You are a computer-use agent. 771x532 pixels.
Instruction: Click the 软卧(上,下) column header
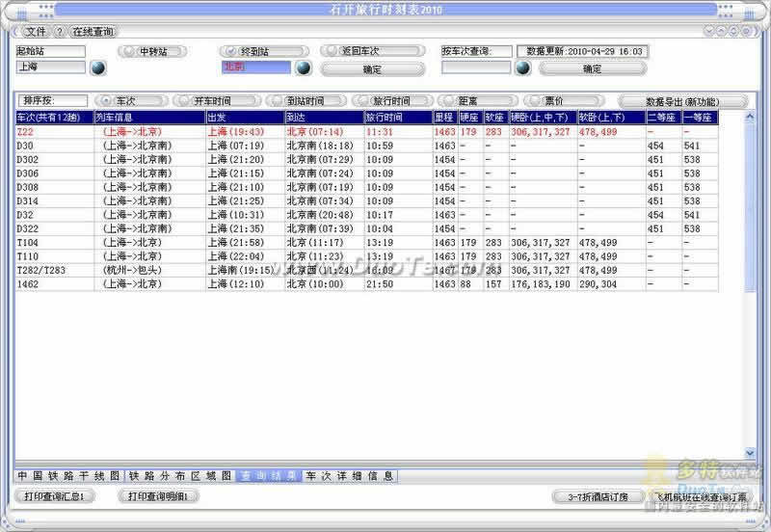point(612,118)
